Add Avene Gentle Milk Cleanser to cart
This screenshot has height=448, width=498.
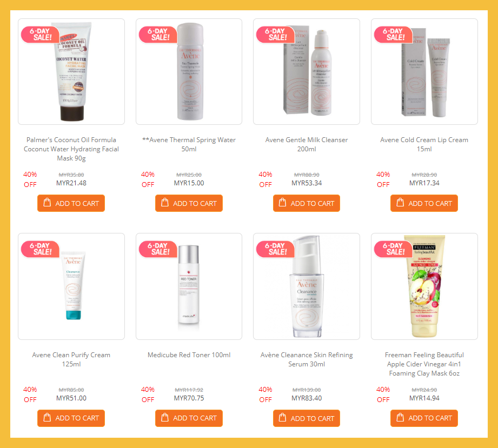307,203
